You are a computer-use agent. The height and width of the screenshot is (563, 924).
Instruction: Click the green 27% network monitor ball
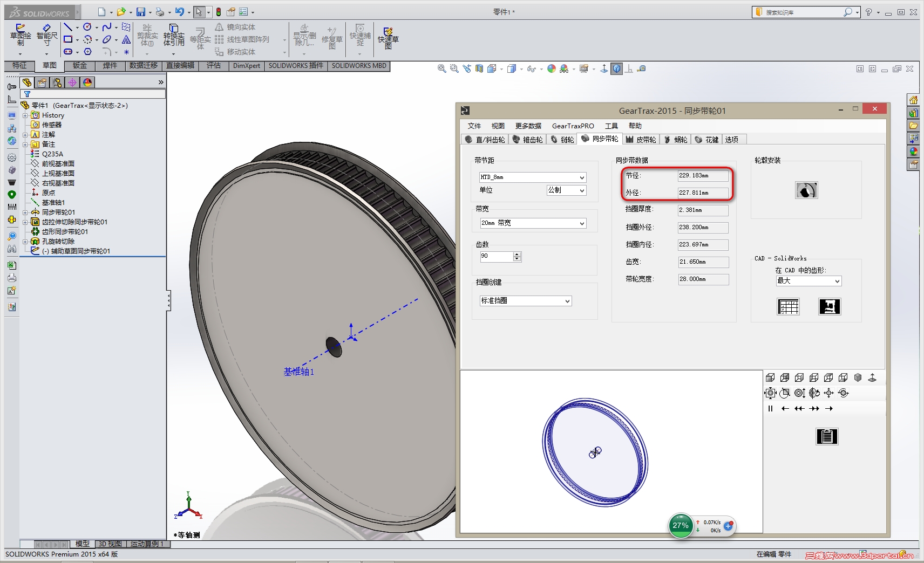(x=681, y=526)
